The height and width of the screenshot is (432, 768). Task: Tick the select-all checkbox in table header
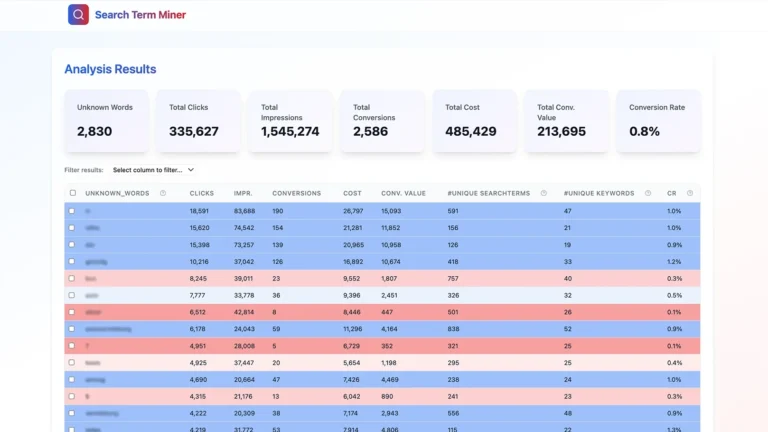click(x=72, y=193)
